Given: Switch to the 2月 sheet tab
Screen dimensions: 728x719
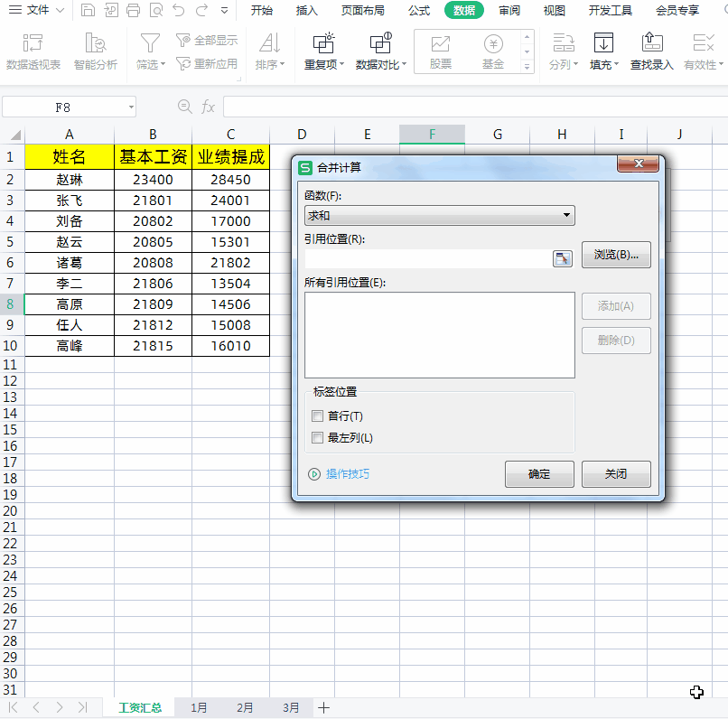Looking at the screenshot, I should (245, 707).
